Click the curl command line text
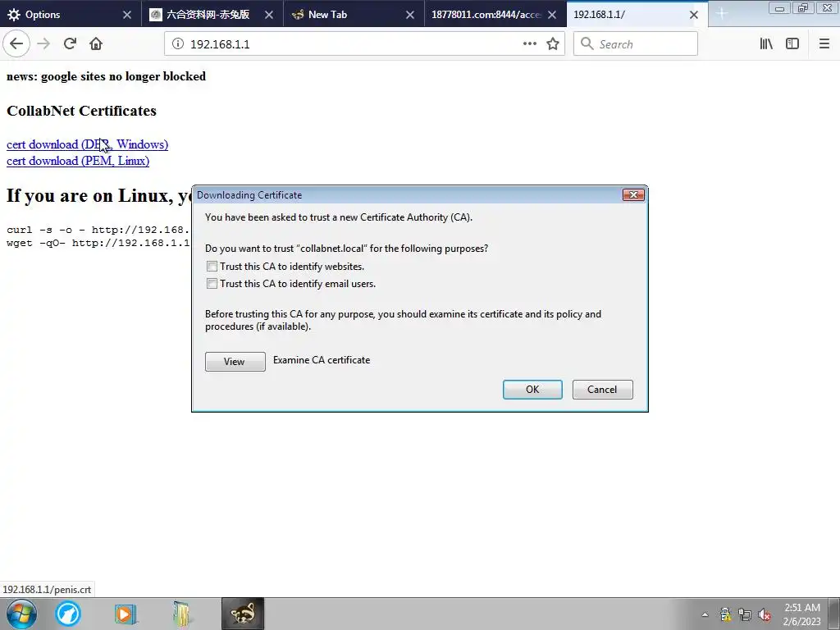Screen dimensions: 840x630 click(98, 230)
